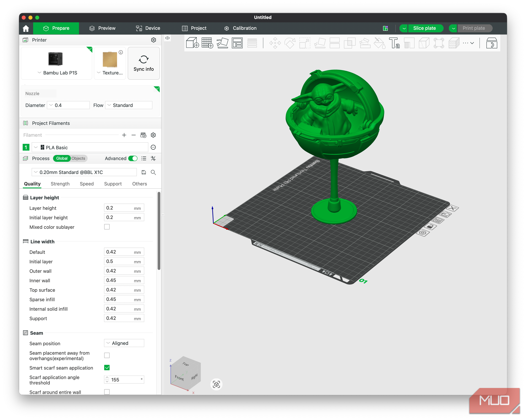Switch Process scope to Objects
The height and width of the screenshot is (420, 526).
click(x=78, y=158)
